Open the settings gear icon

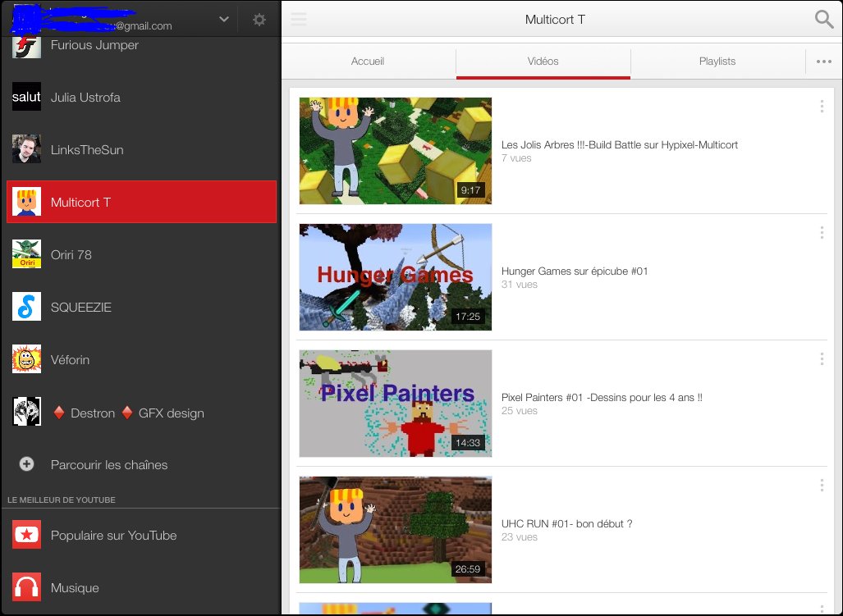pos(259,20)
